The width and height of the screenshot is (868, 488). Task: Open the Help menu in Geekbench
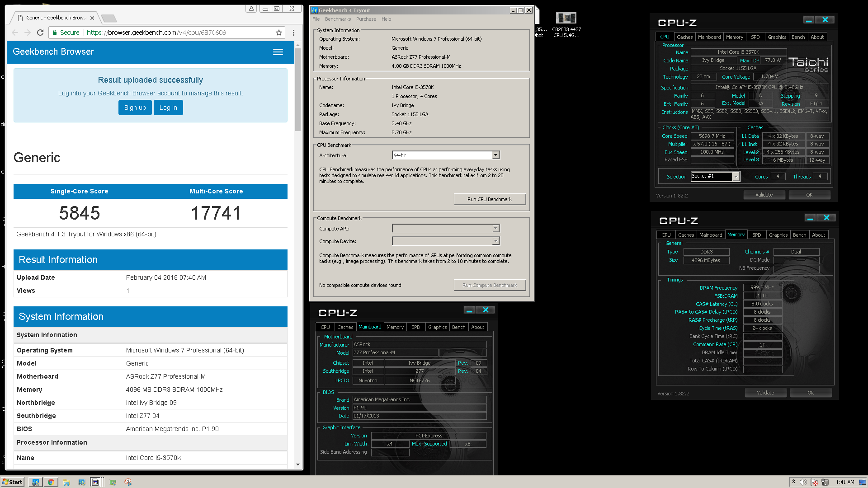386,19
